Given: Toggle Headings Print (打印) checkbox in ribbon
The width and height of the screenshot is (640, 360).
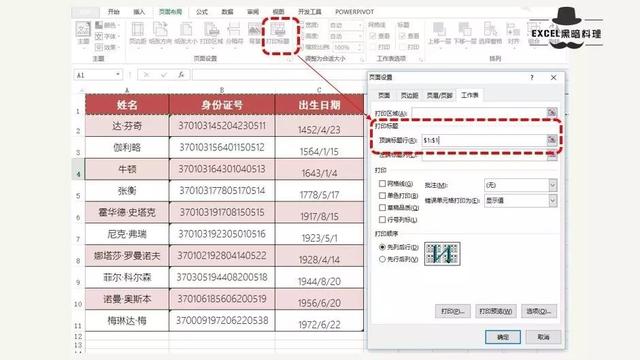Looking at the screenshot, I should point(402,47).
